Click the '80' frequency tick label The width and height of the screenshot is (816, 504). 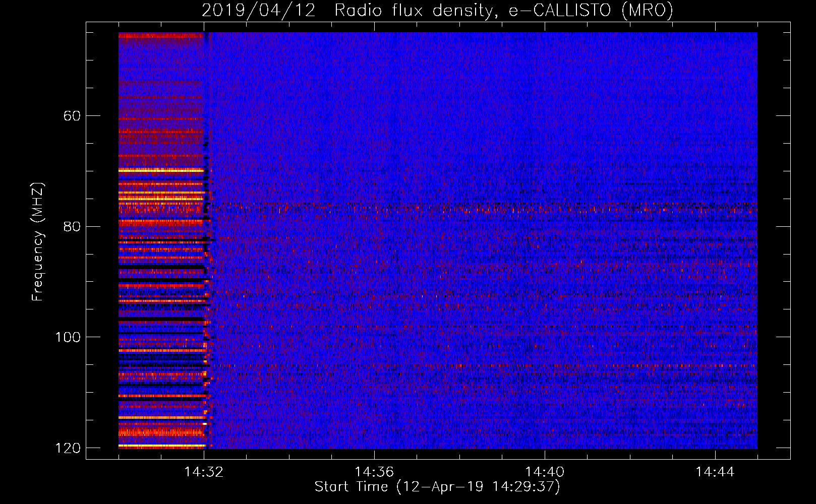72,226
